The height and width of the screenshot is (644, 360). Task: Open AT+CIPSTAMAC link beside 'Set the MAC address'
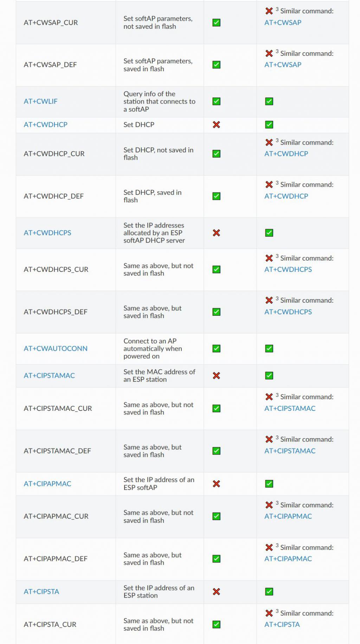49,376
